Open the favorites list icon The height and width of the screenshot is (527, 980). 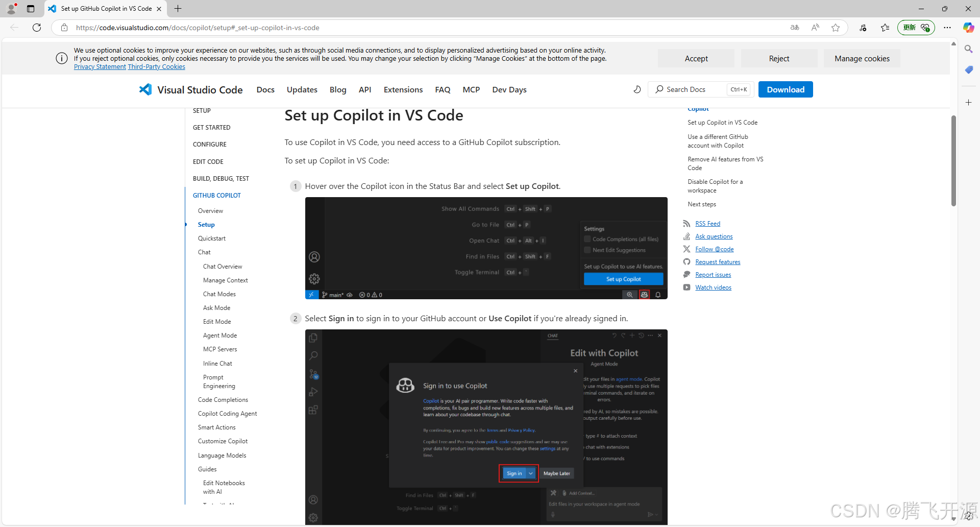885,28
